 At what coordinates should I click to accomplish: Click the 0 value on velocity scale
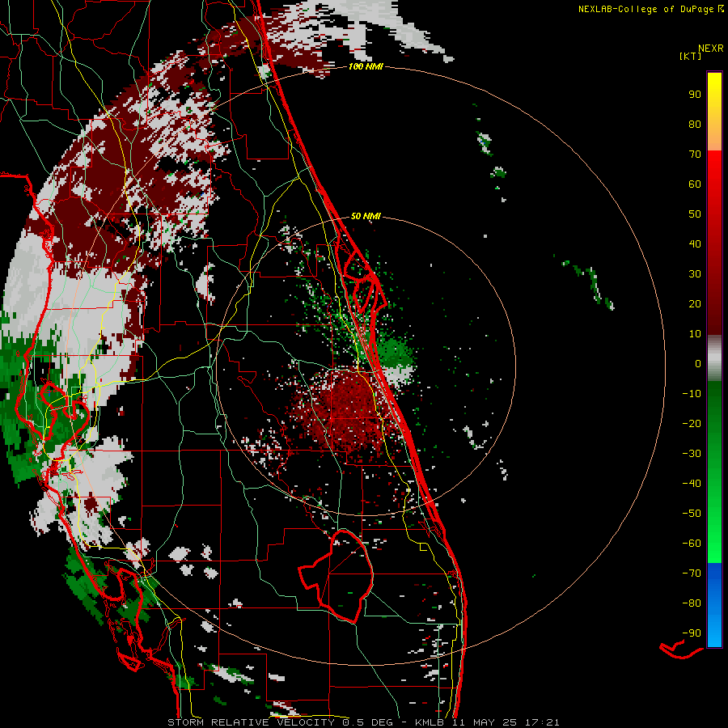coord(698,364)
